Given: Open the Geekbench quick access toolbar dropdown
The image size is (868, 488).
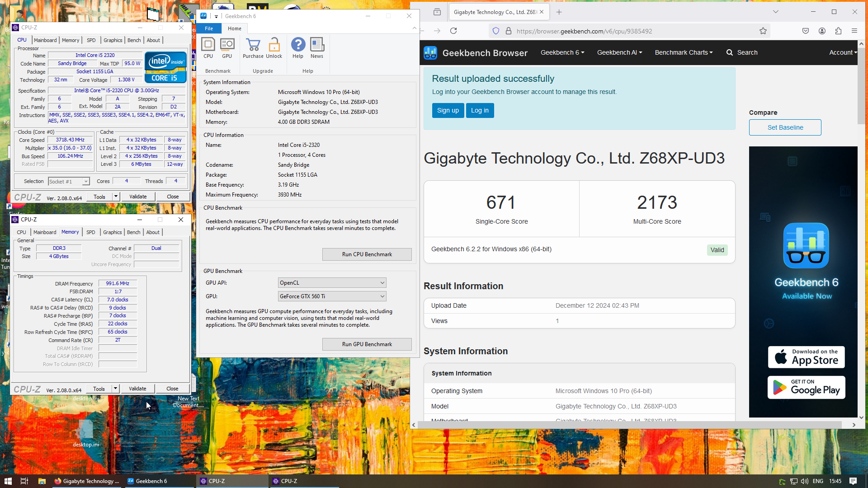Looking at the screenshot, I should point(216,16).
